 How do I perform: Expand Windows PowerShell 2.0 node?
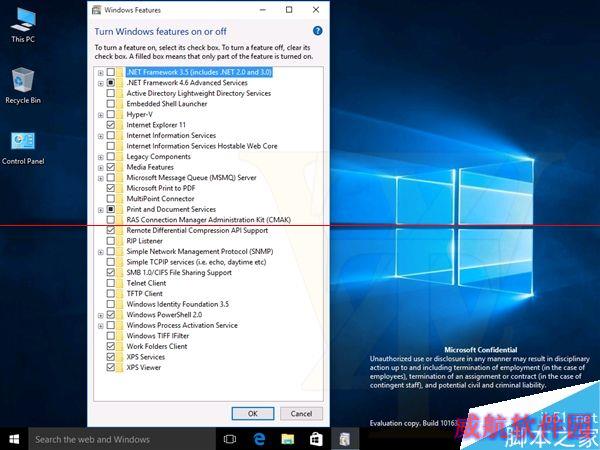(x=100, y=316)
